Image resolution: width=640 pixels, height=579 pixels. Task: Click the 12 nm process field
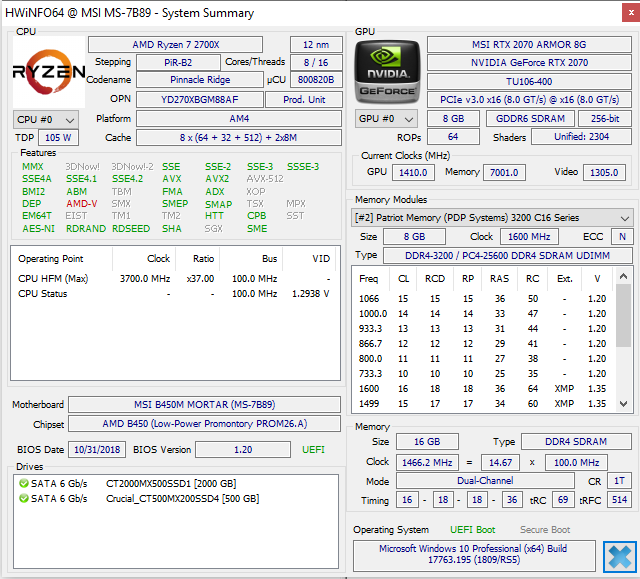pyautogui.click(x=316, y=44)
